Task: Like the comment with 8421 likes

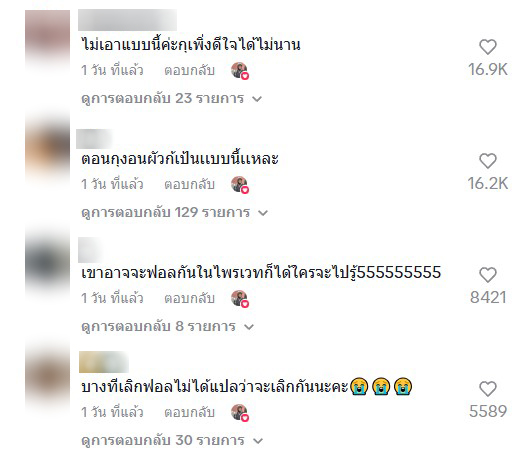Action: tap(487, 275)
